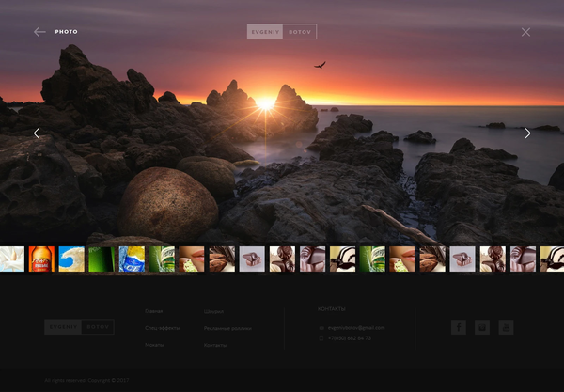Click the Evgeniy Botov logo in the footer

point(79,327)
